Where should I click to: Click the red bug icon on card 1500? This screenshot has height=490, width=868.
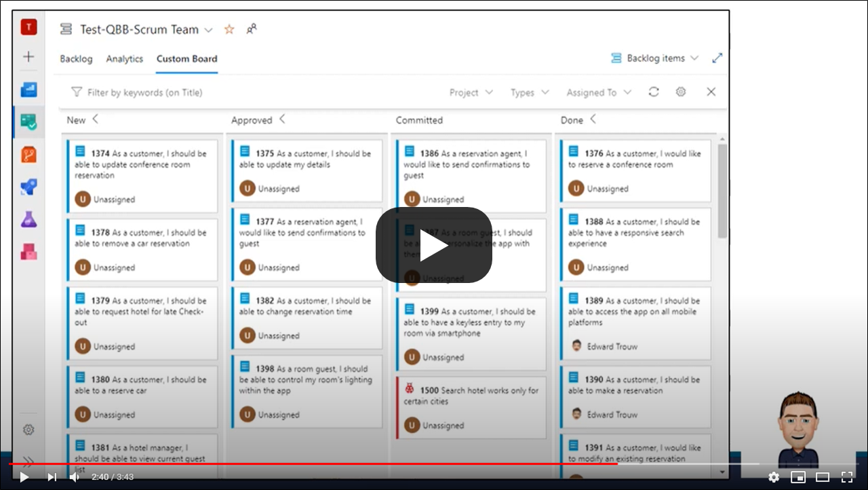pyautogui.click(x=409, y=389)
